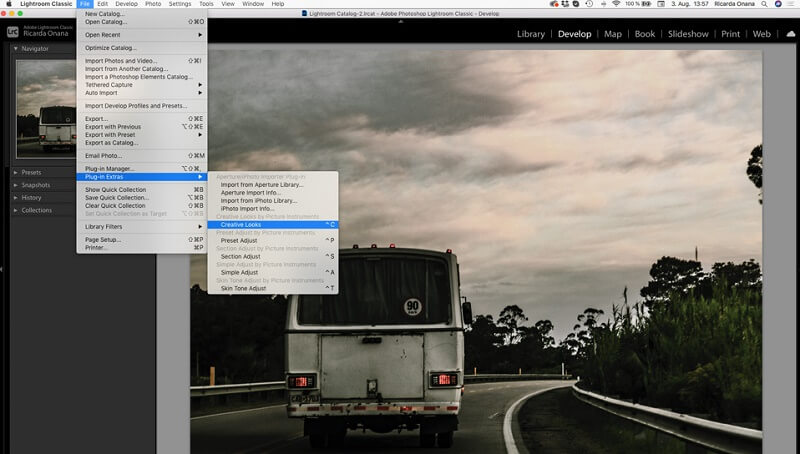Open the View menu
Viewport: 800px width, 454px height.
click(x=228, y=4)
